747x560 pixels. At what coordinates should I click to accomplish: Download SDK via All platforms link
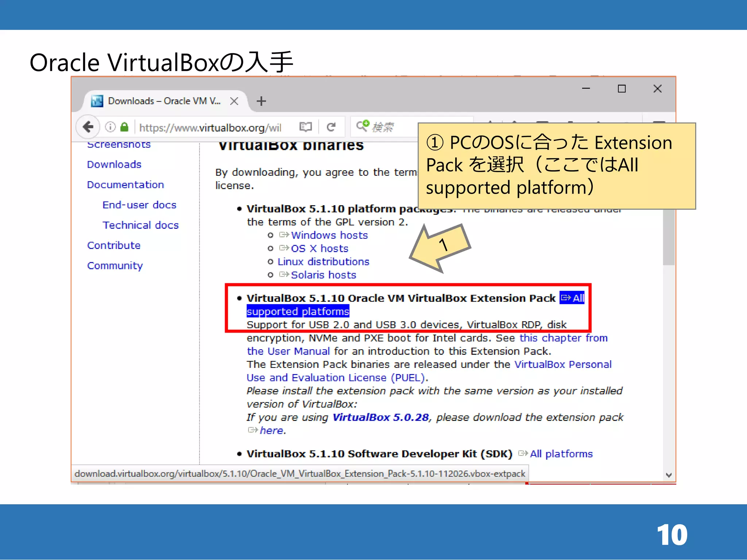[561, 454]
